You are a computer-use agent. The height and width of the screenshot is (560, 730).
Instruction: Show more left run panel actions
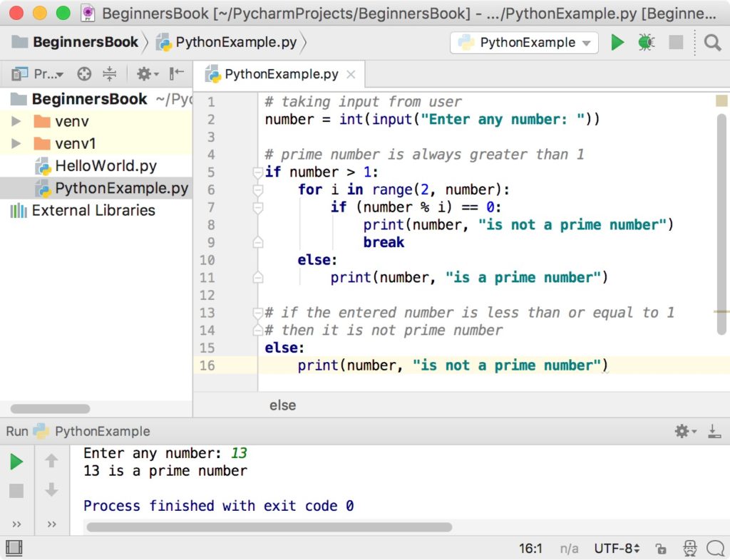[16, 524]
